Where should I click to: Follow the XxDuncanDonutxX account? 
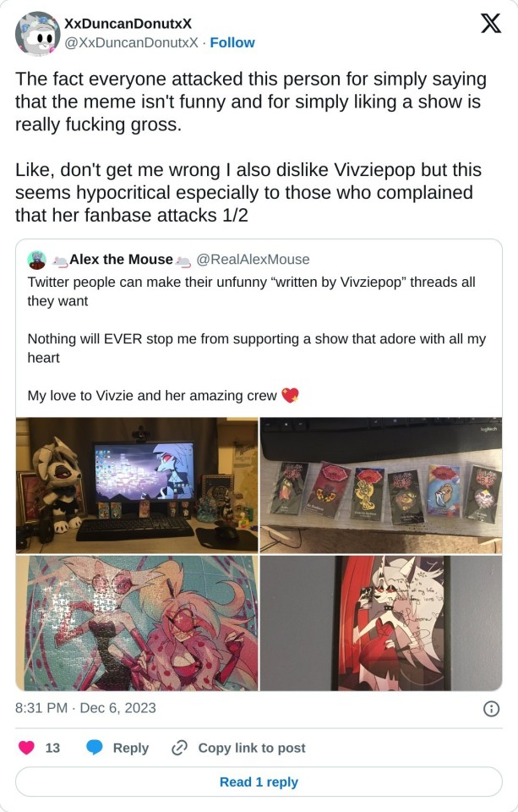click(232, 42)
